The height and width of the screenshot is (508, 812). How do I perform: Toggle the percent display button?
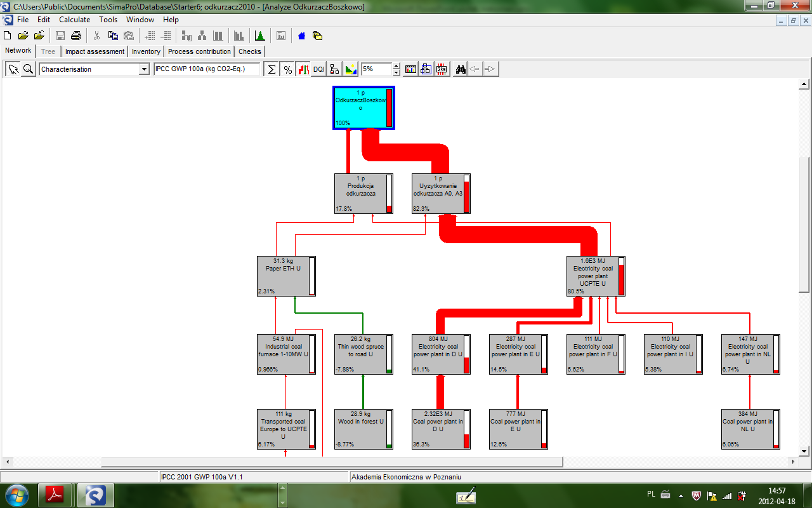(287, 69)
